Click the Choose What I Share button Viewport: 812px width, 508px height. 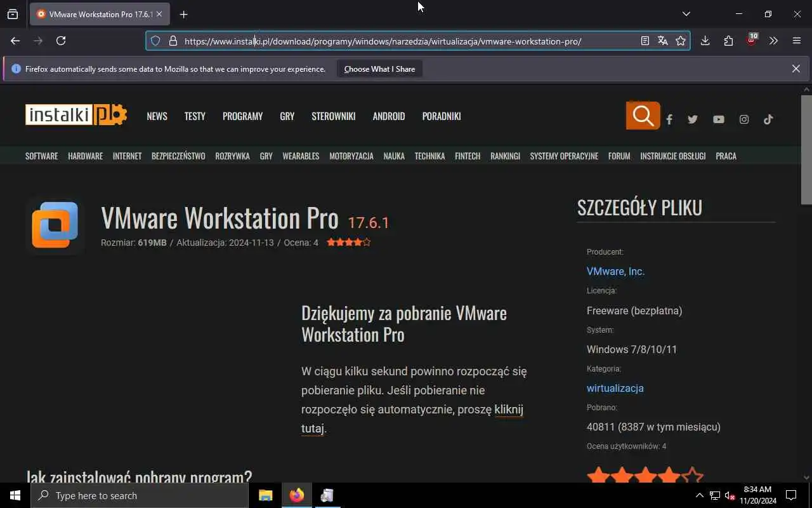click(x=379, y=69)
